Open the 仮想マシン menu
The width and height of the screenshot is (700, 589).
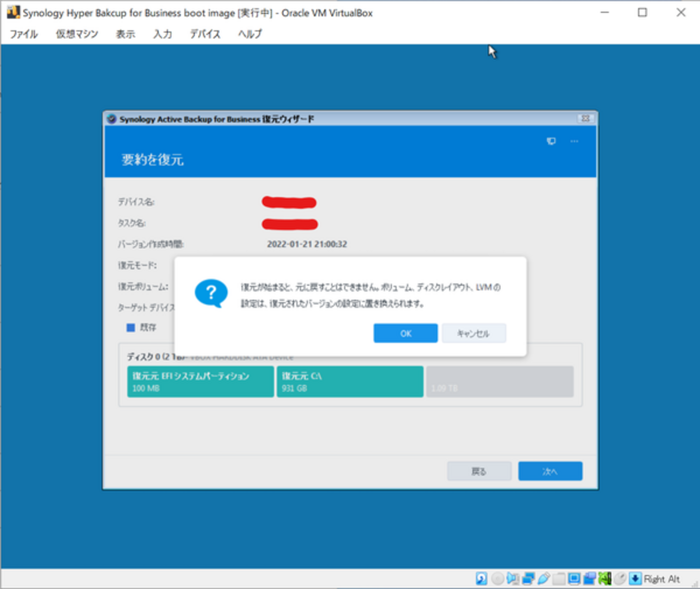click(x=77, y=34)
